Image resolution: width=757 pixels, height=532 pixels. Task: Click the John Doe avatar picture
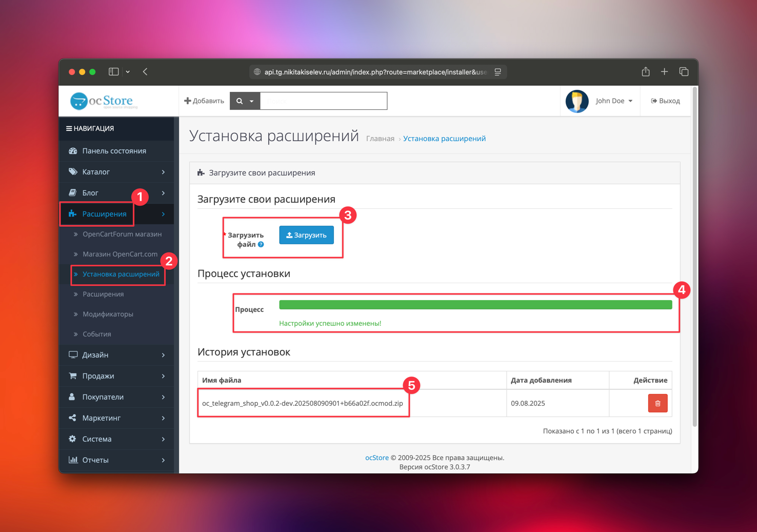(x=576, y=101)
